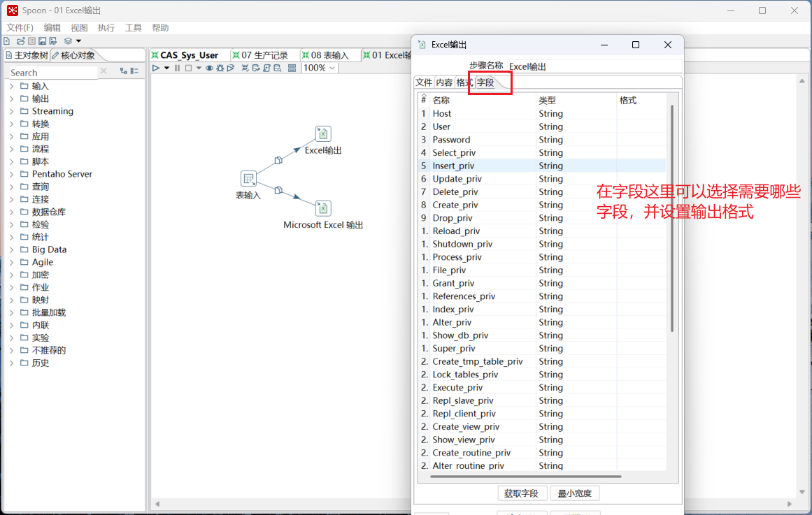The width and height of the screenshot is (812, 515).
Task: Click the 名称 column header
Action: tap(483, 100)
